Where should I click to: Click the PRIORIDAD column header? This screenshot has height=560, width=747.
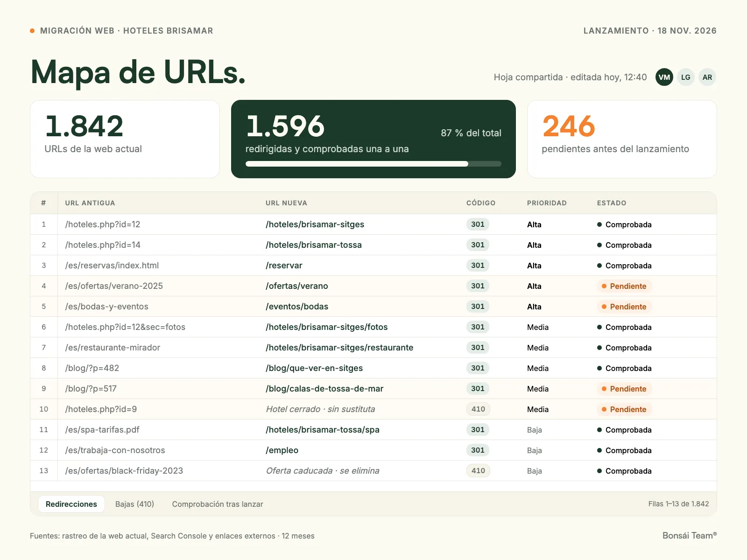click(x=547, y=203)
